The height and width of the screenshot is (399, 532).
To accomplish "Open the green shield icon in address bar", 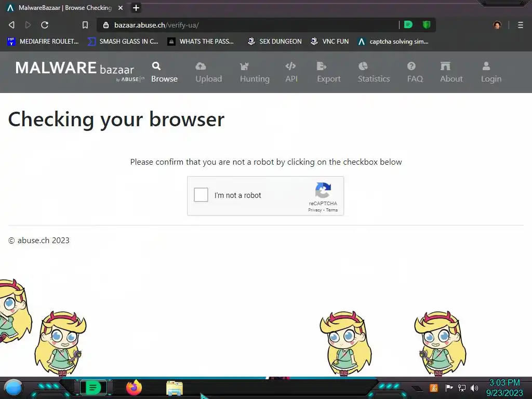I will 427,25.
